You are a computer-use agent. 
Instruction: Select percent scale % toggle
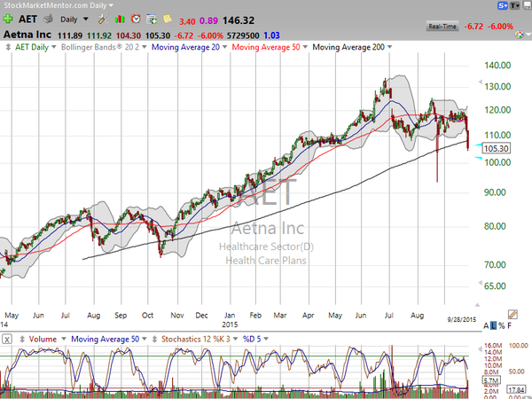502,326
